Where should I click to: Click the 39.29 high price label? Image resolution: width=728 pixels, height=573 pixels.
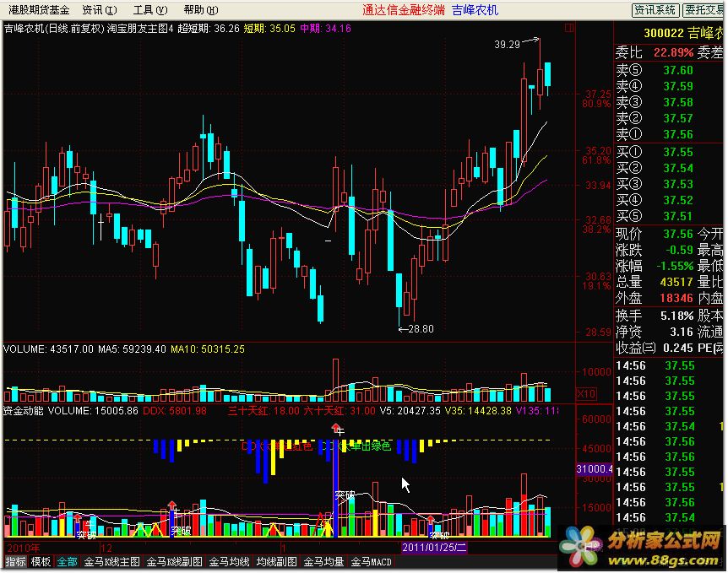[507, 45]
